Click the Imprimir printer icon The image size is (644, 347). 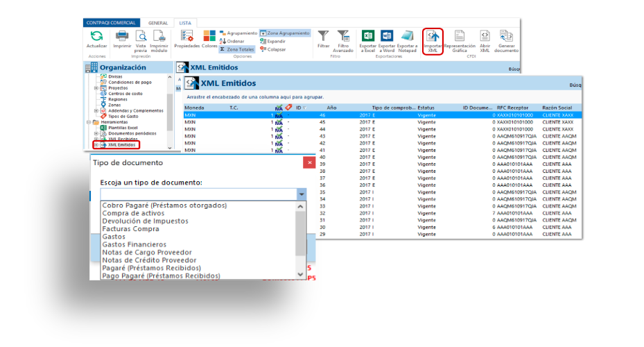(122, 35)
